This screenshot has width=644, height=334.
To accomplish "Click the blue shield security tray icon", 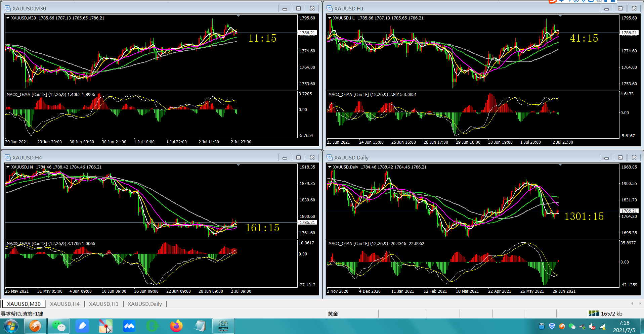I will (552, 326).
